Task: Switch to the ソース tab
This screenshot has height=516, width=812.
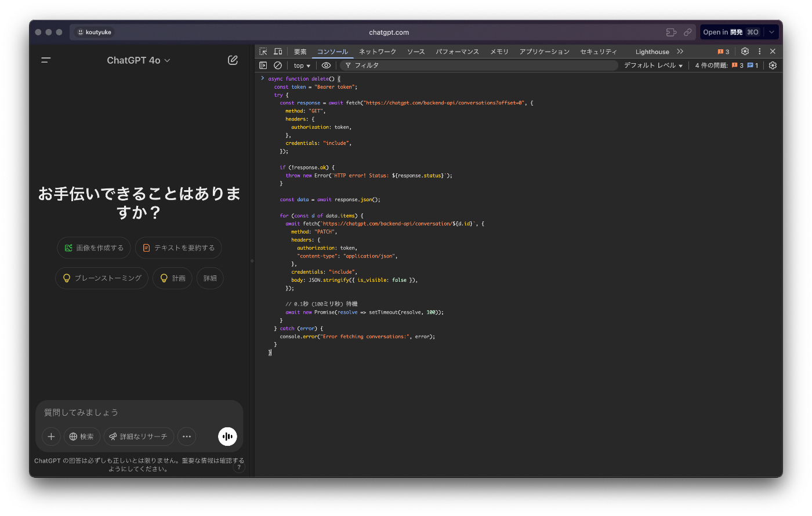Action: (416, 52)
